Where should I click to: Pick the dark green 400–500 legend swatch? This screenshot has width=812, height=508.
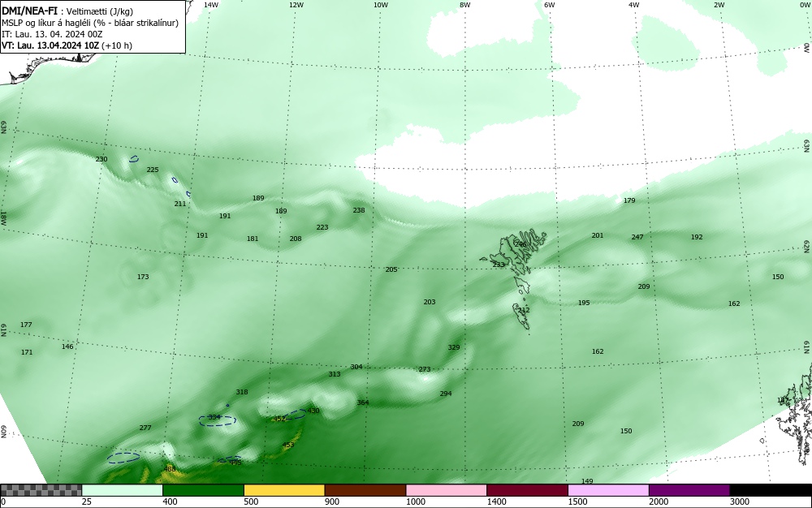[203, 490]
